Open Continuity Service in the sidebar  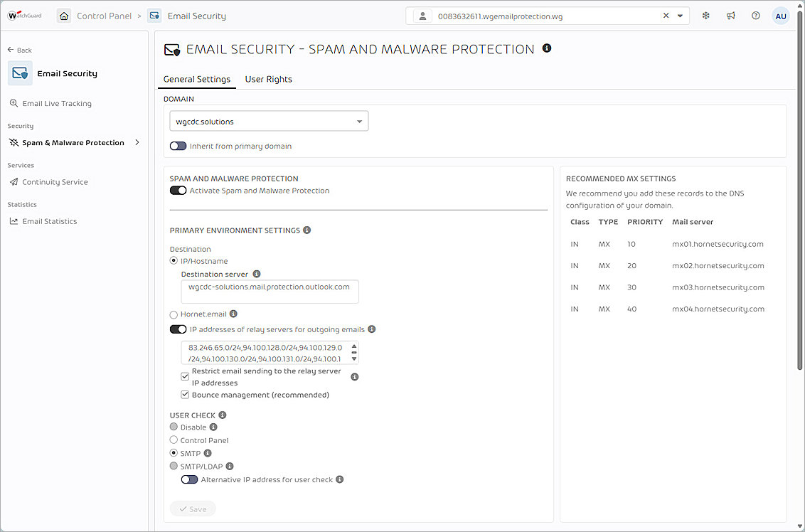53,181
